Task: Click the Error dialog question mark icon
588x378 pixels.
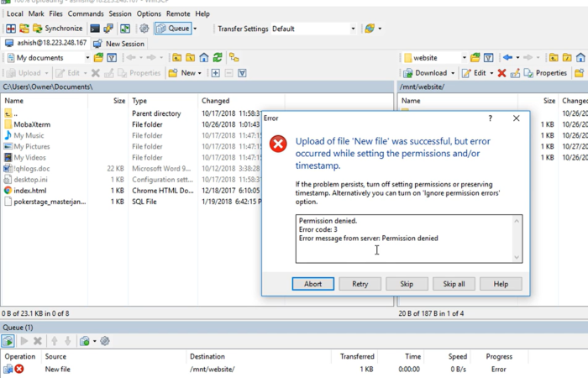Action: click(490, 118)
